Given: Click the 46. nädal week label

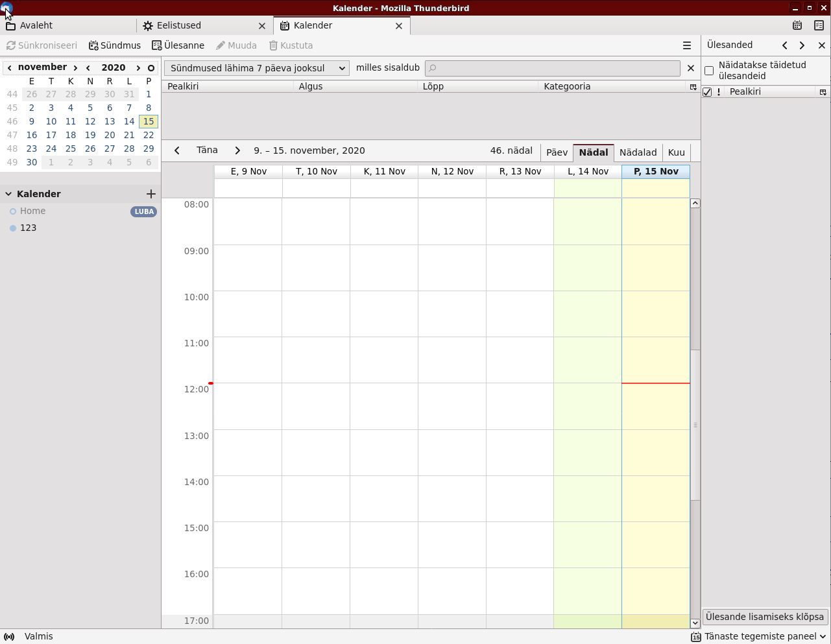Looking at the screenshot, I should coord(511,150).
